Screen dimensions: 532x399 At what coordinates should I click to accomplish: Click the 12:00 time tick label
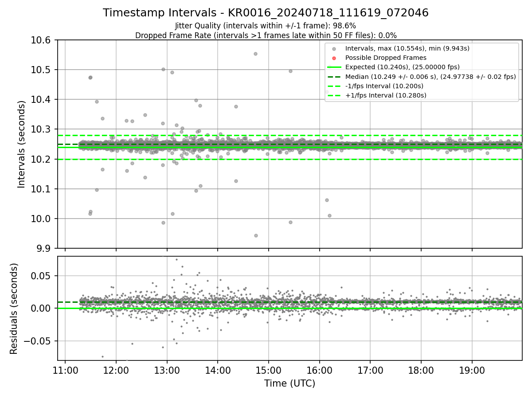pos(116,369)
